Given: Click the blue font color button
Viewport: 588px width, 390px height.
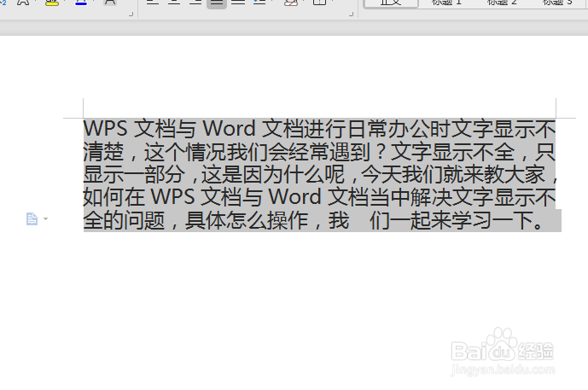Looking at the screenshot, I should coord(81,3).
